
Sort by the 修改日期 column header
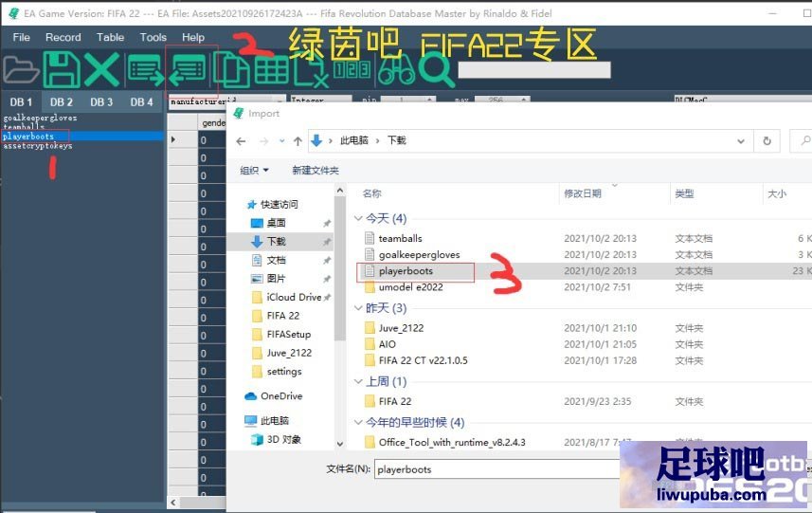[x=583, y=193]
